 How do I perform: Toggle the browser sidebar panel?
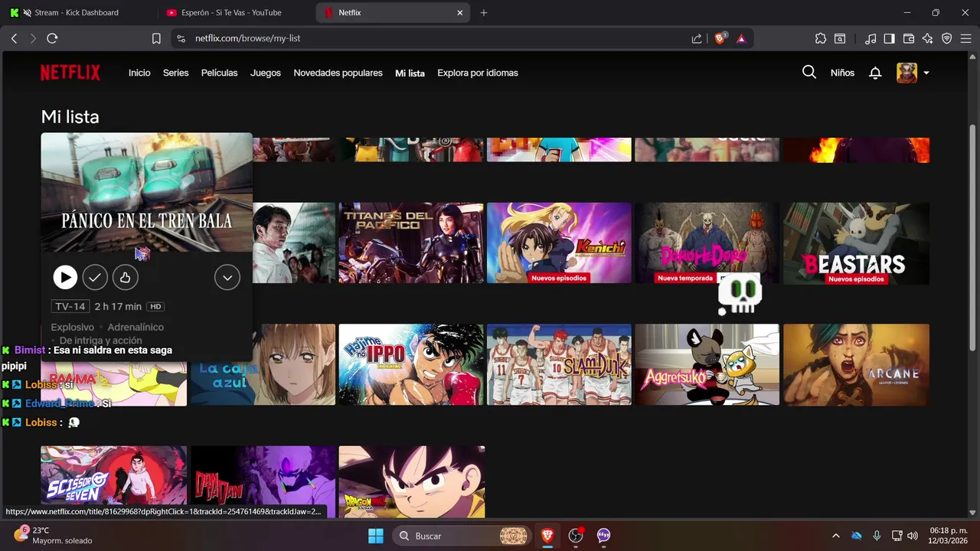tap(889, 38)
